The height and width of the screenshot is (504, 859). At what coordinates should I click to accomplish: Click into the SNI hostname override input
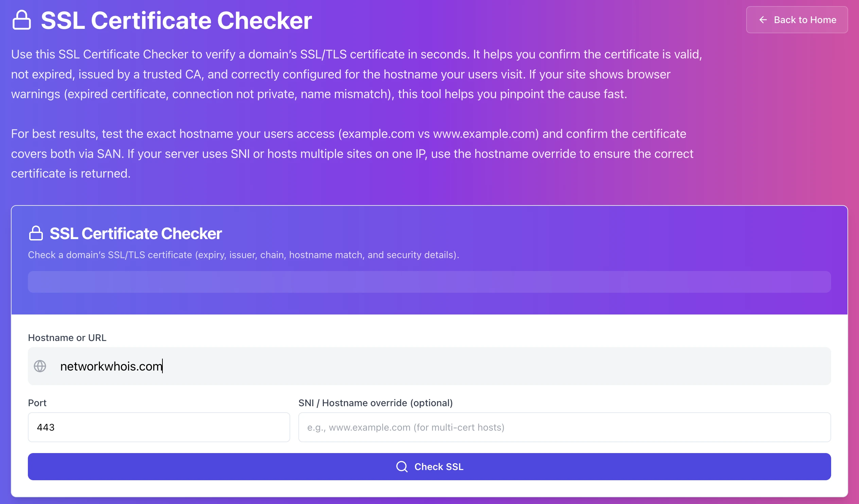[x=564, y=427]
